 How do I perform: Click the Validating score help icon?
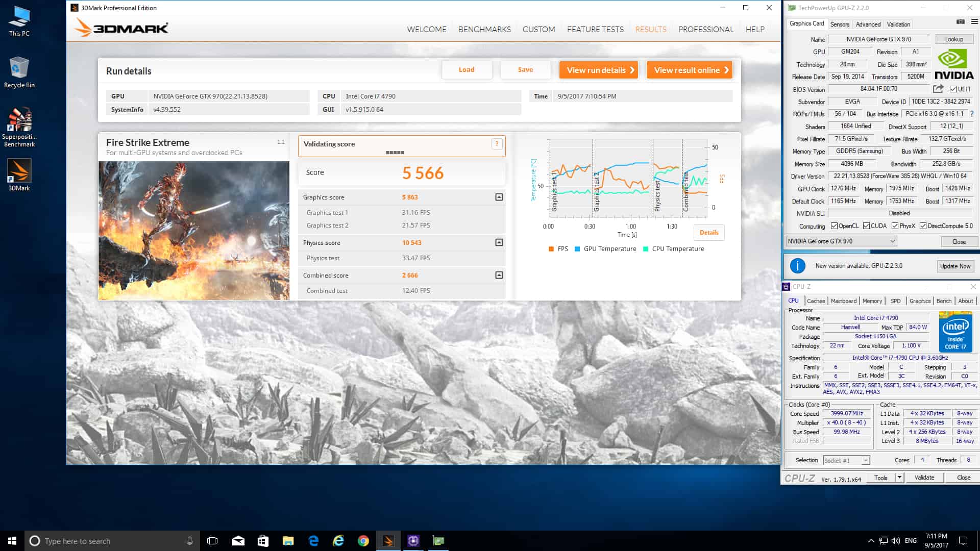pyautogui.click(x=497, y=144)
